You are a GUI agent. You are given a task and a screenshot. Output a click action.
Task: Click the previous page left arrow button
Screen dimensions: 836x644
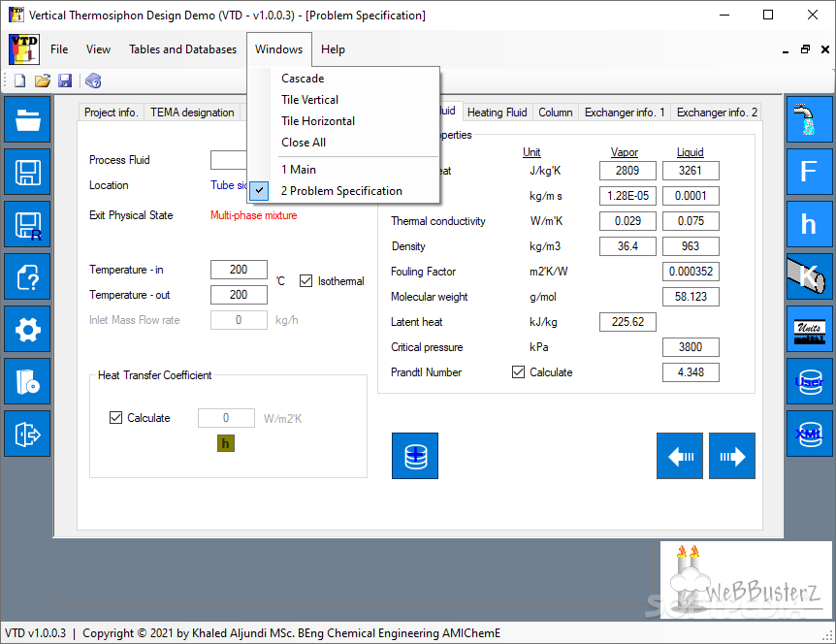click(680, 456)
